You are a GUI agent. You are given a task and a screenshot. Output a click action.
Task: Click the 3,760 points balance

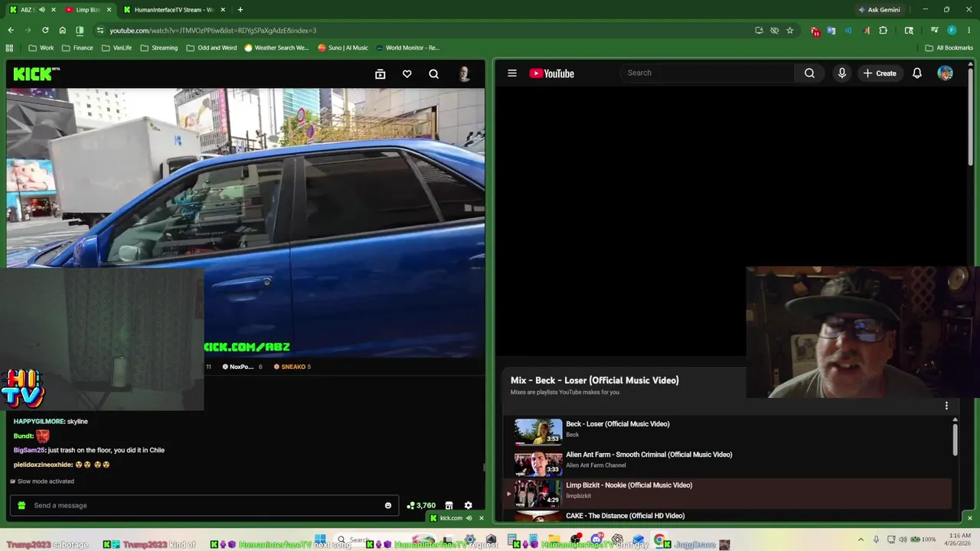421,505
